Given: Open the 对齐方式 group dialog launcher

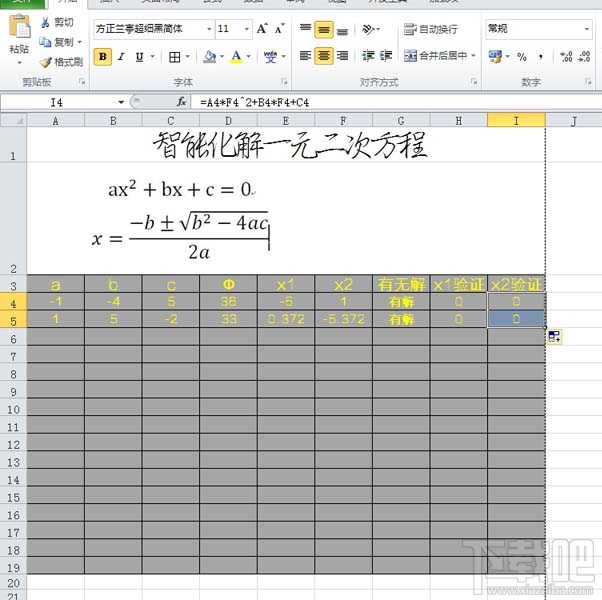Looking at the screenshot, I should 474,81.
